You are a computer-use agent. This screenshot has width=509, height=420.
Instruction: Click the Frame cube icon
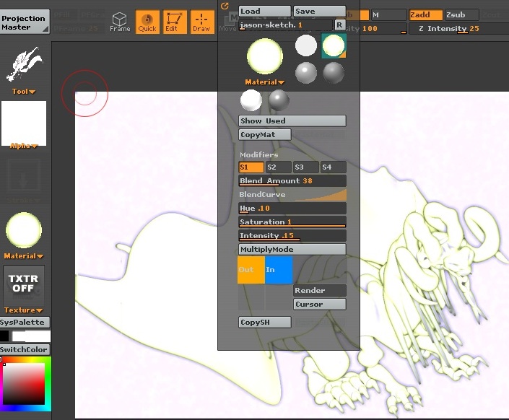click(x=120, y=22)
